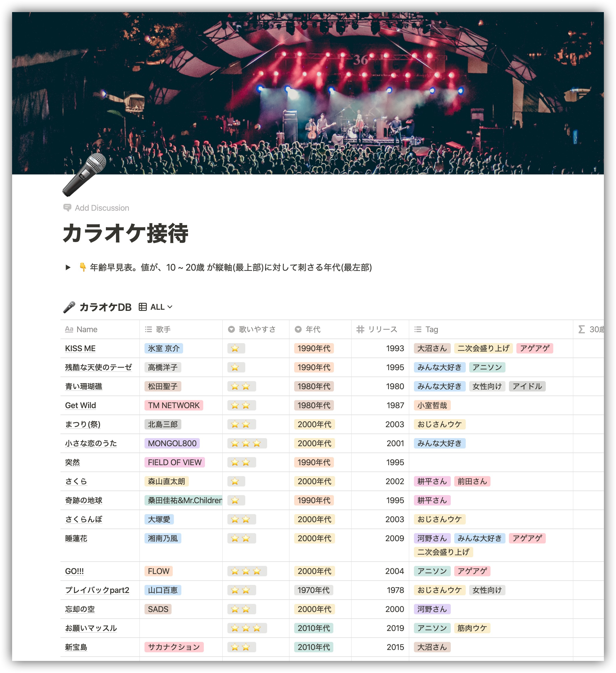Open the リリース column header menu
The image size is (616, 673).
pyautogui.click(x=380, y=329)
